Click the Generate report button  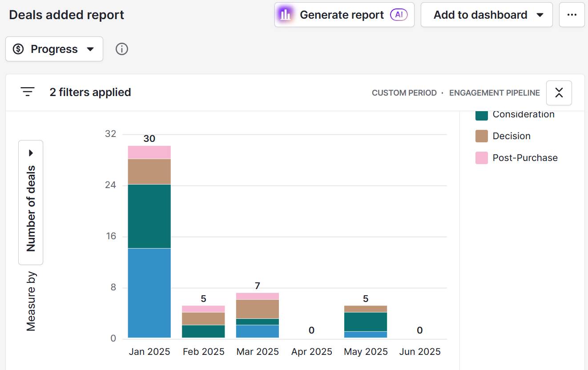(x=342, y=15)
